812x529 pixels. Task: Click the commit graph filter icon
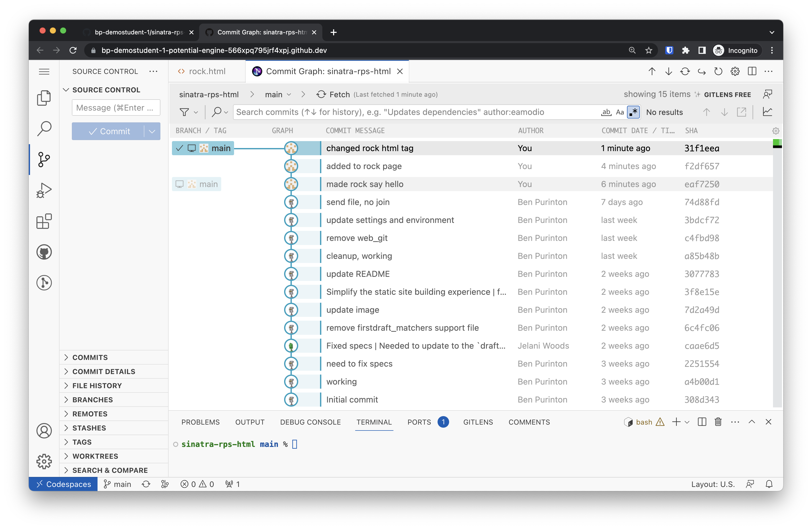184,112
